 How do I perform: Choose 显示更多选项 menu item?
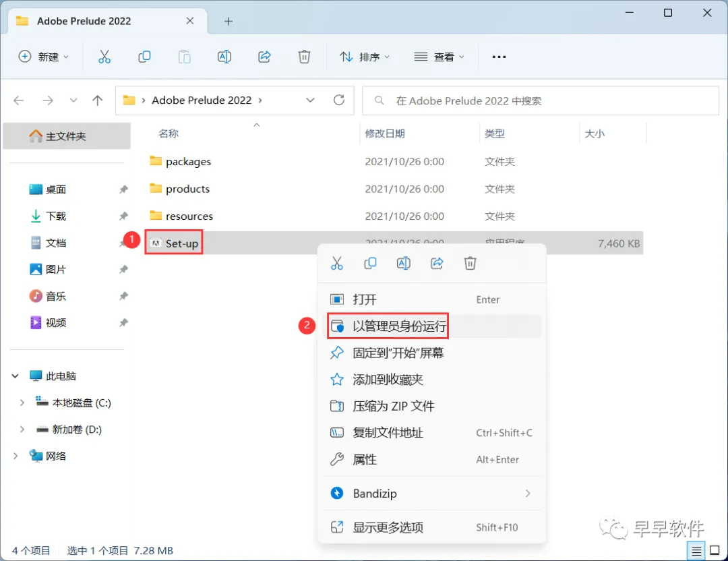432,527
